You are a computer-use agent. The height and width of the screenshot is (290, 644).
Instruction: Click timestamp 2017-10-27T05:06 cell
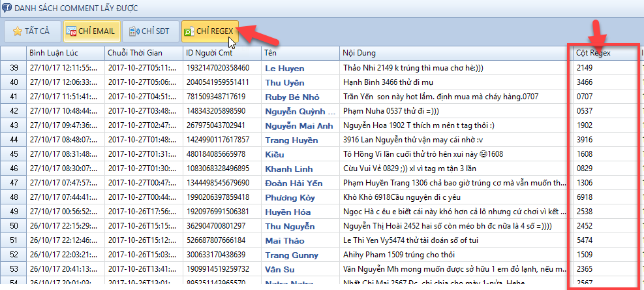(x=142, y=82)
